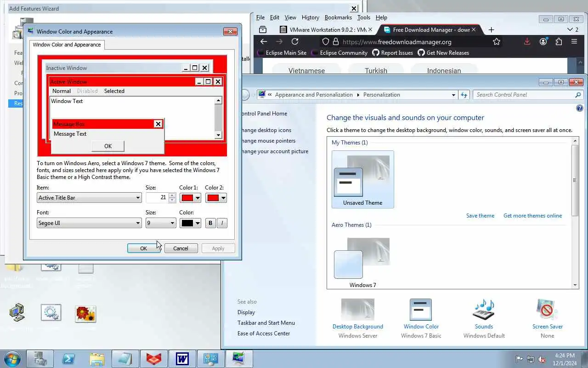Image resolution: width=588 pixels, height=368 pixels.
Task: Open Firefox extensions puzzle icon
Action: coord(559,41)
